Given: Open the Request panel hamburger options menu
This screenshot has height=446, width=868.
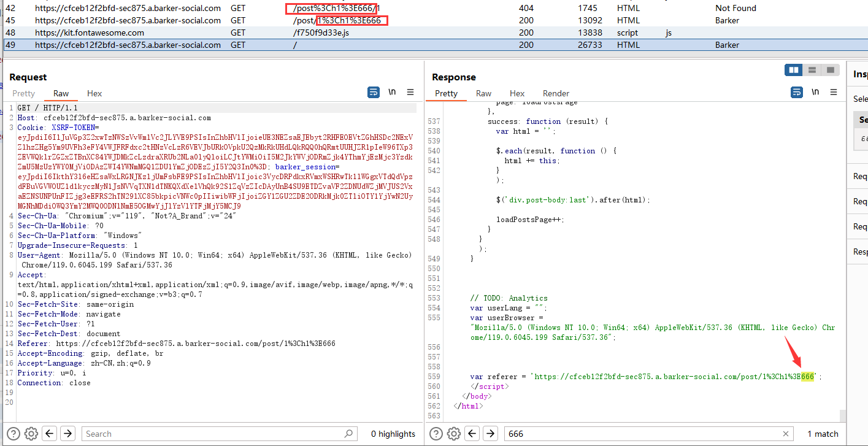Looking at the screenshot, I should (x=410, y=92).
